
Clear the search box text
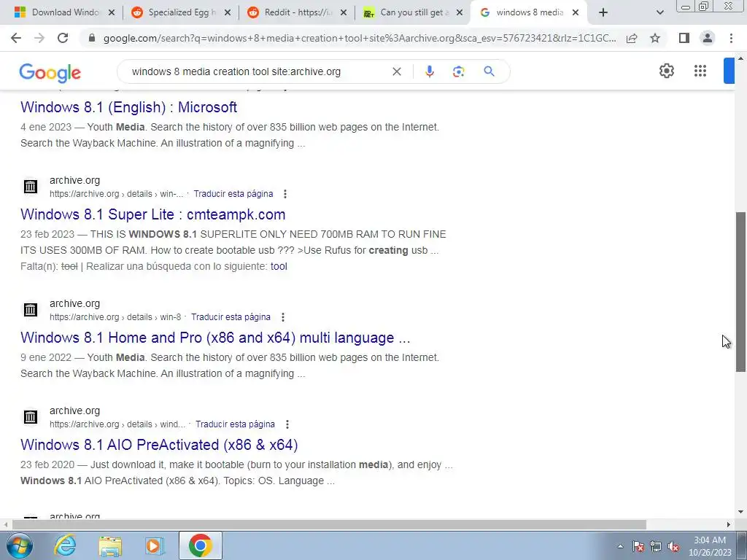(396, 71)
